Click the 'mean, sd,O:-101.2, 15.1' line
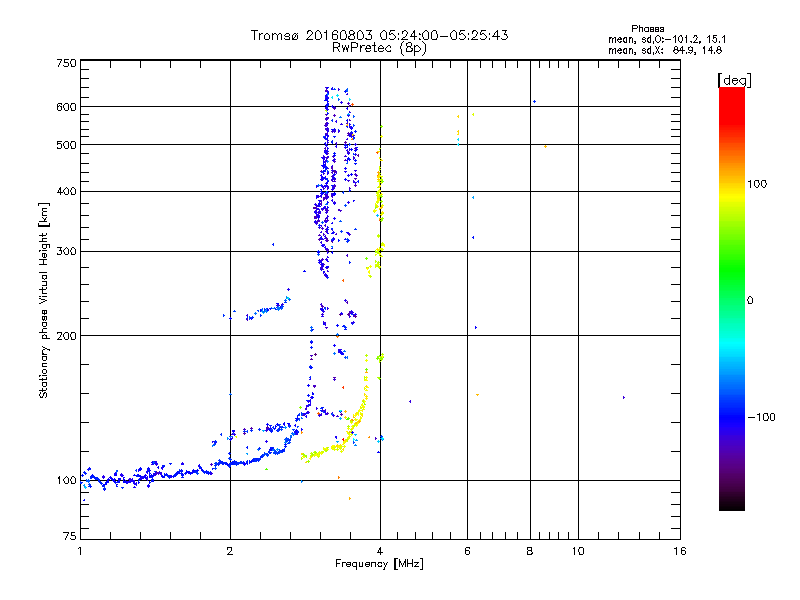Viewport: 800px width, 600px height. pyautogui.click(x=667, y=40)
